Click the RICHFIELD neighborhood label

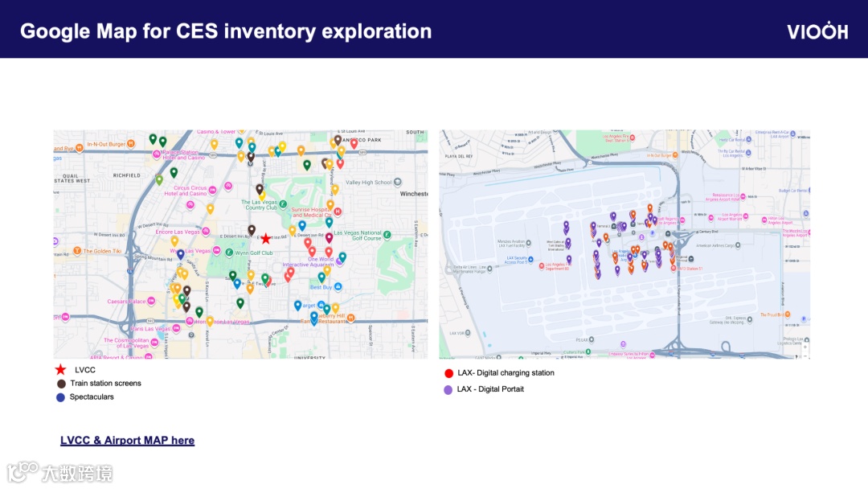click(x=127, y=175)
